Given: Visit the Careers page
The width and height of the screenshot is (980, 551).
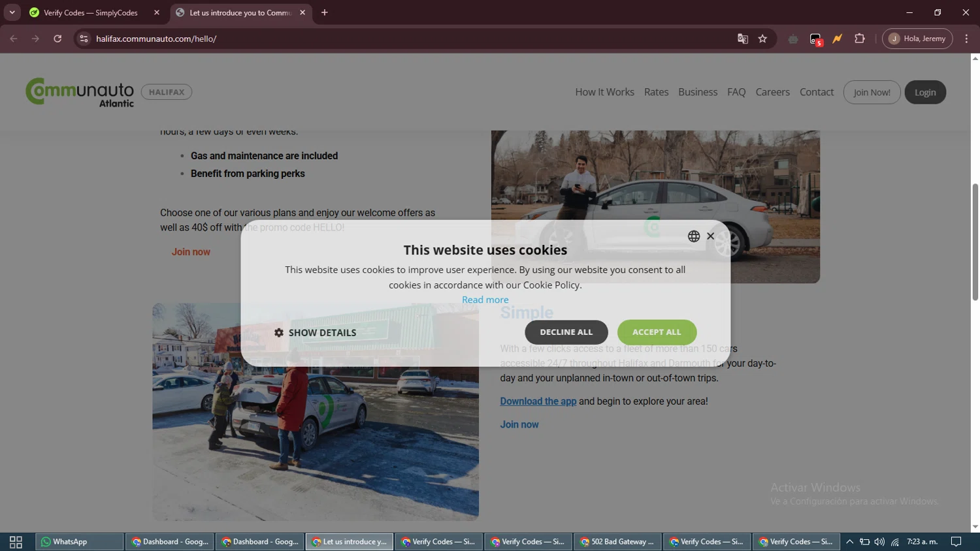Looking at the screenshot, I should coord(772,92).
